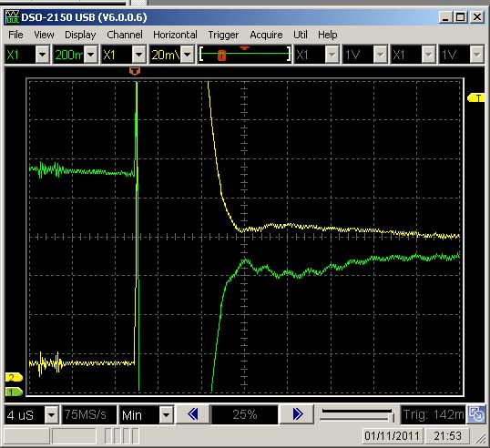Minimize the DSO-2150 window
490x448 pixels.
(x=446, y=17)
